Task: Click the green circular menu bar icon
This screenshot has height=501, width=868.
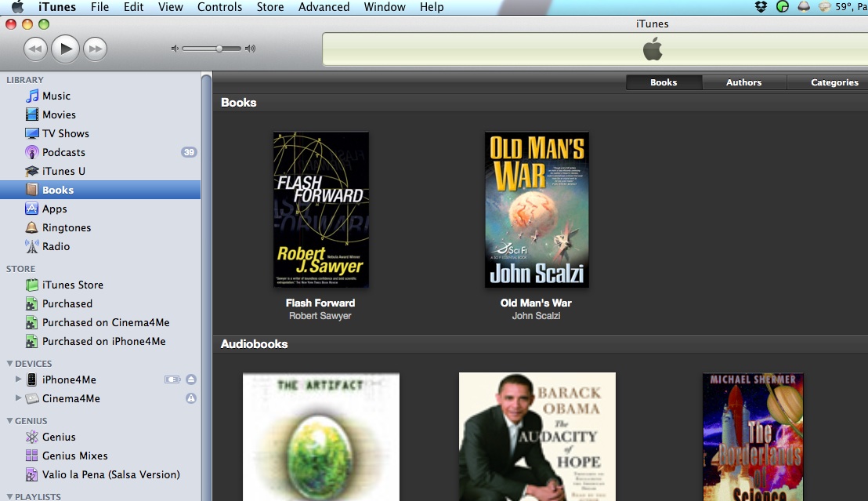Action: pos(782,6)
